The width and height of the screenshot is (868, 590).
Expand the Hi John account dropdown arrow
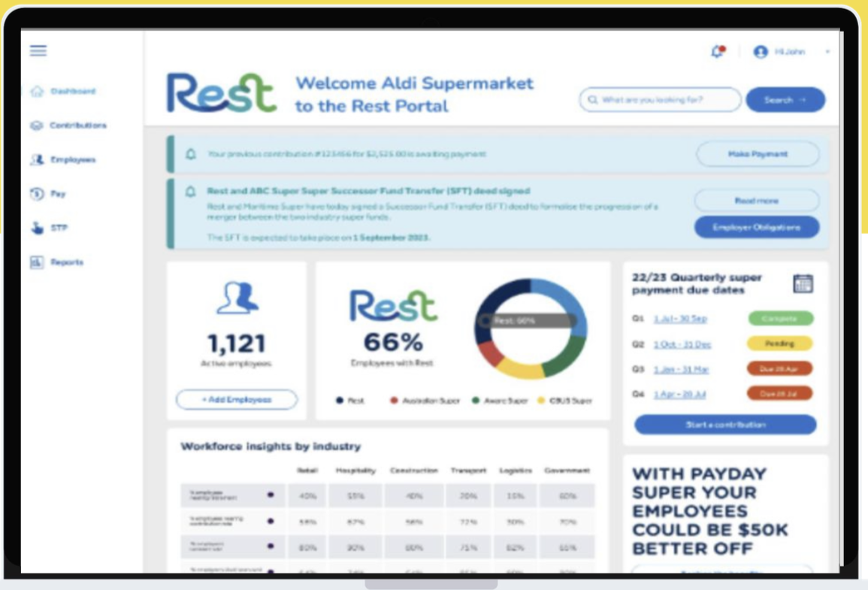827,51
